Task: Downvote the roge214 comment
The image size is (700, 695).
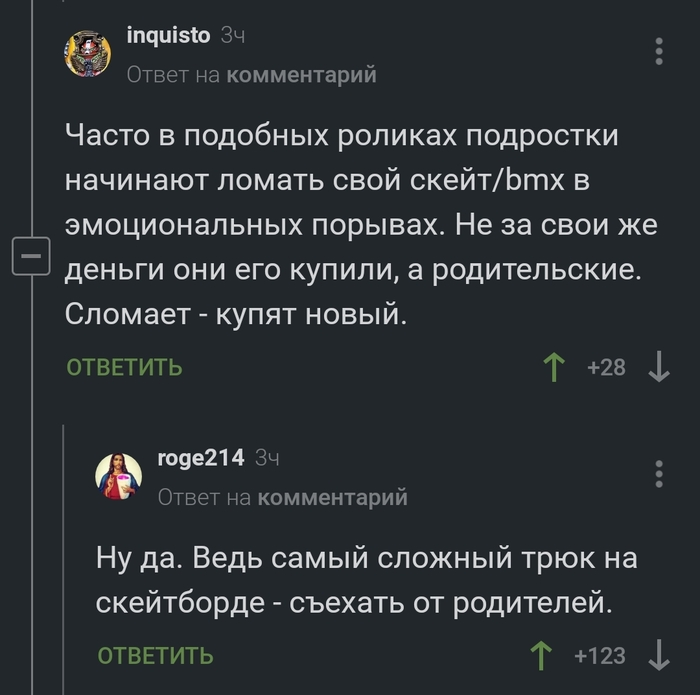Action: coord(659,656)
